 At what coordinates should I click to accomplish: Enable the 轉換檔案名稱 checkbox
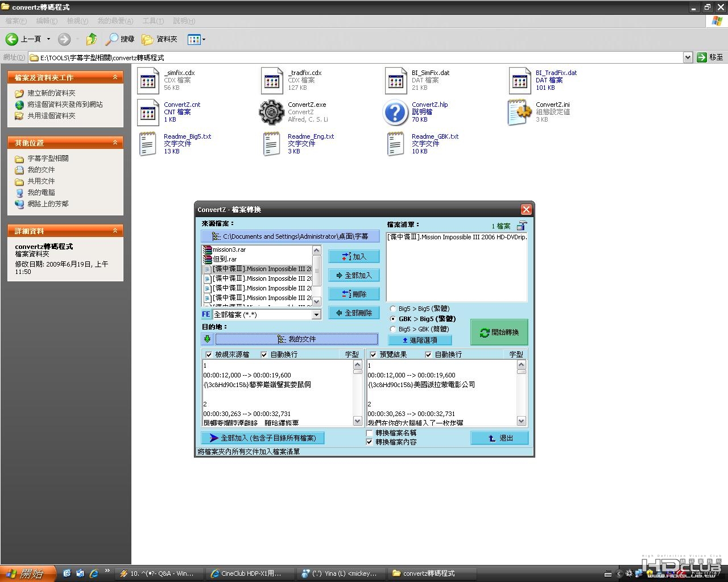click(x=370, y=433)
